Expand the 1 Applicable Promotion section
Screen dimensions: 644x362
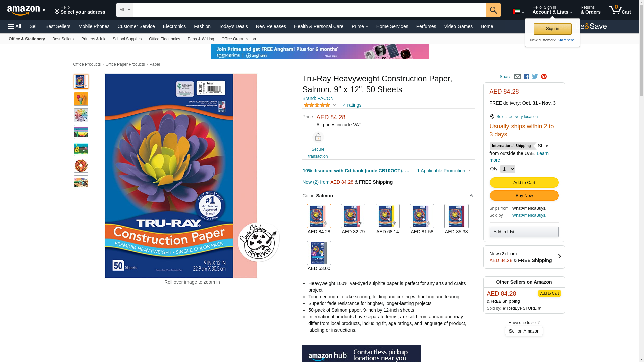[x=444, y=171]
